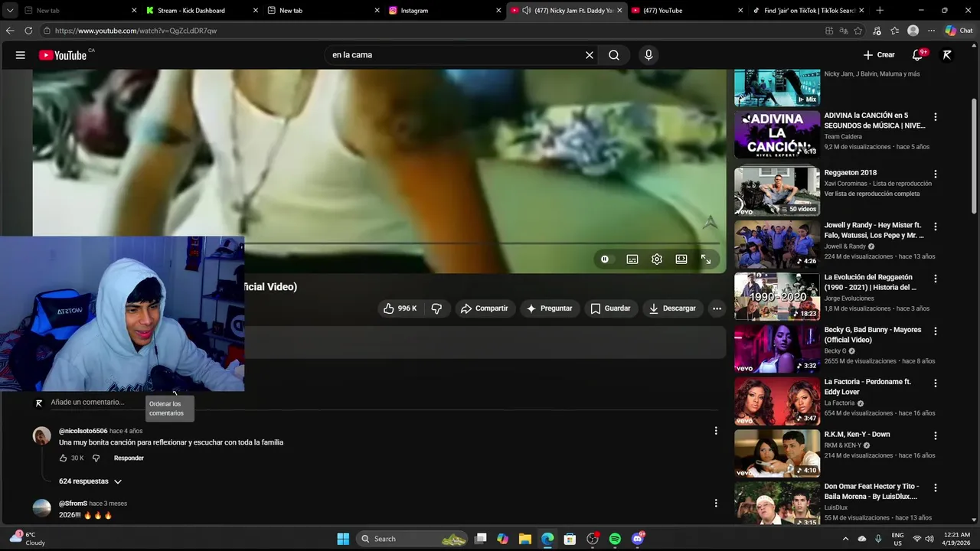Image resolution: width=980 pixels, height=551 pixels.
Task: Download the video with Descargar
Action: [673, 308]
